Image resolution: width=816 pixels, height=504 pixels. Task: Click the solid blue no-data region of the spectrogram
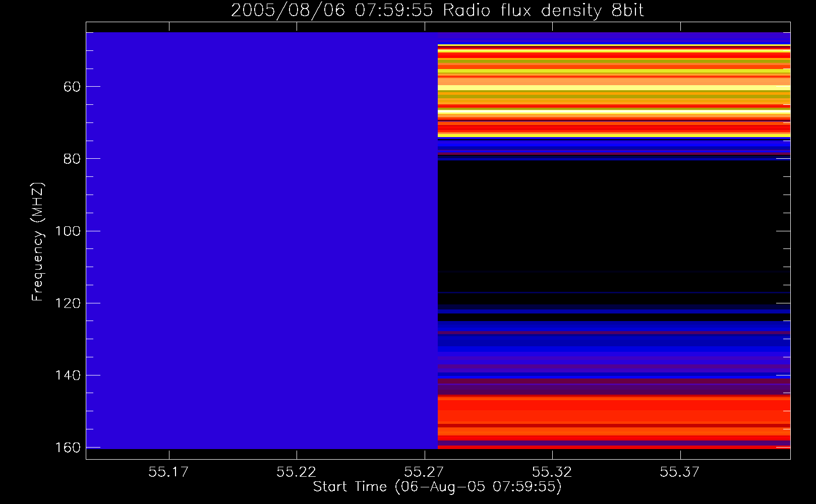click(x=262, y=240)
